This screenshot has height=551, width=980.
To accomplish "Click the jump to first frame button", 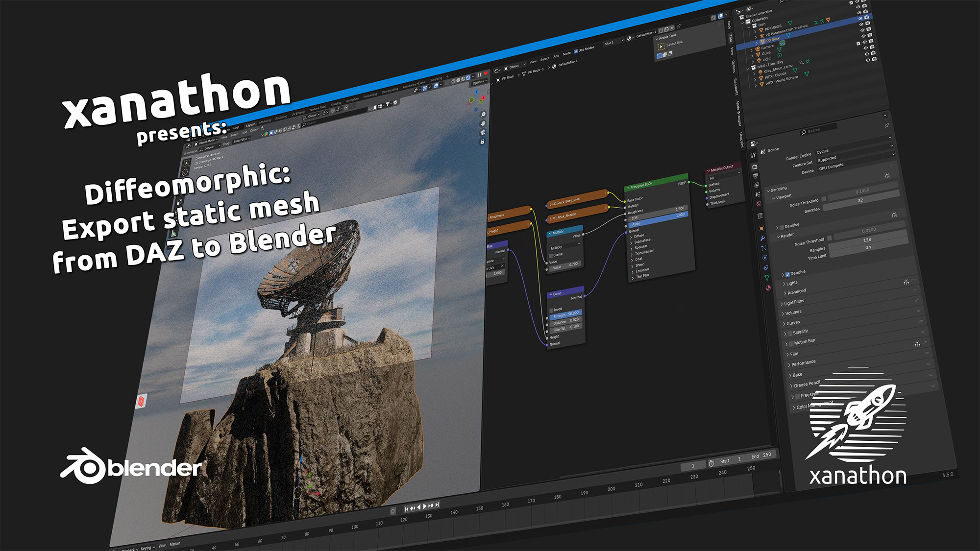I will (406, 509).
